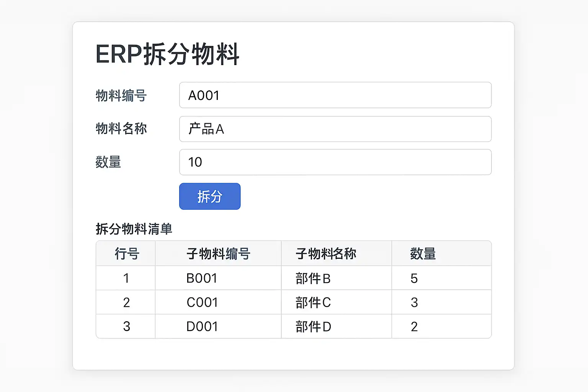588x392 pixels.
Task: Click the 子物料名称 column header
Action: click(336, 253)
